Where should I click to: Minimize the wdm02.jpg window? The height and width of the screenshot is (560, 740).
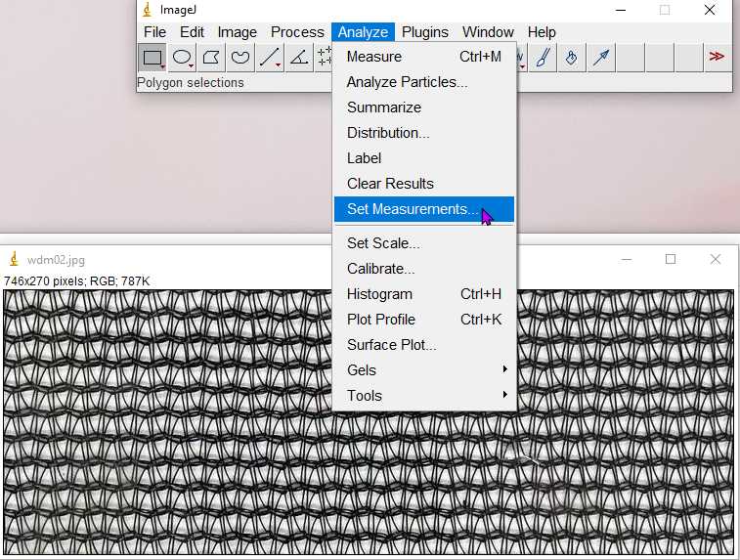[627, 259]
